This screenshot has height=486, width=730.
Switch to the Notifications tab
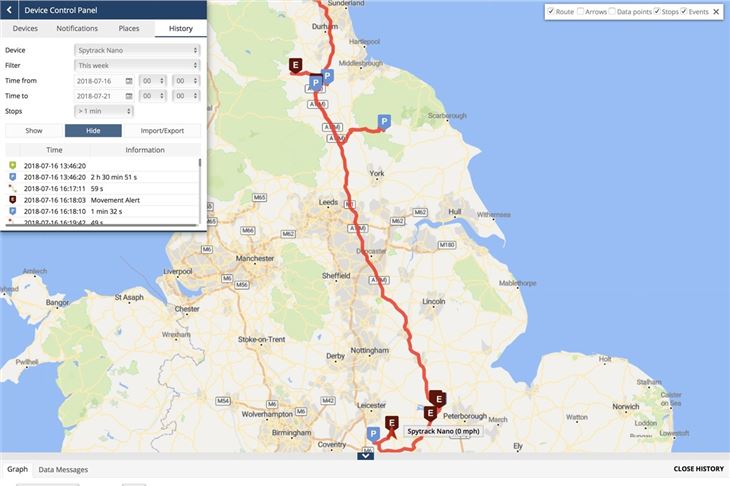point(77,28)
